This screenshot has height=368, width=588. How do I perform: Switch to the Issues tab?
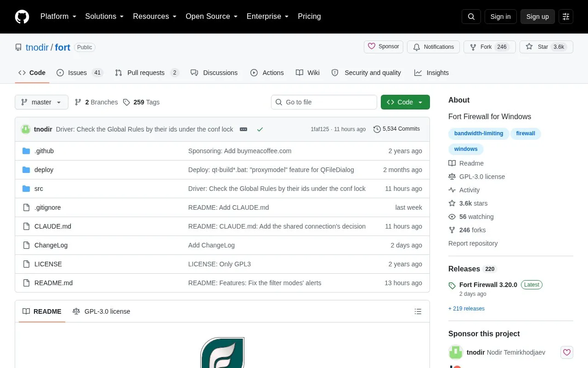[x=80, y=73]
